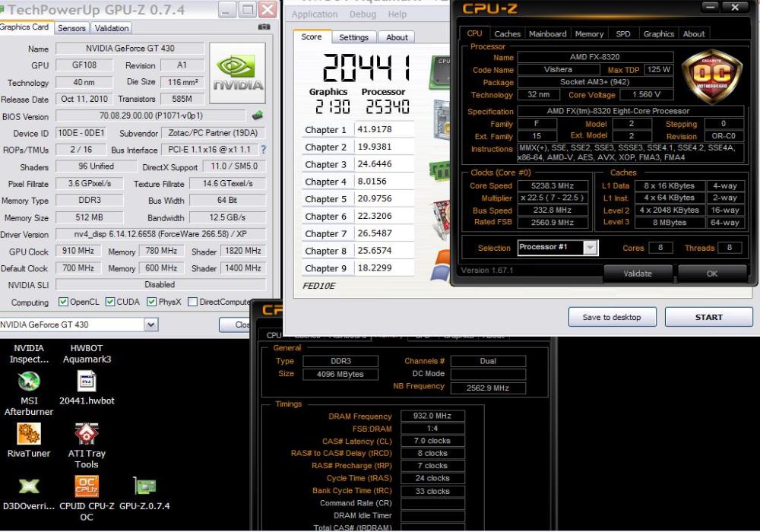Click the BIOS save chip icon
Viewport: 760px width, 532px height.
click(x=258, y=116)
